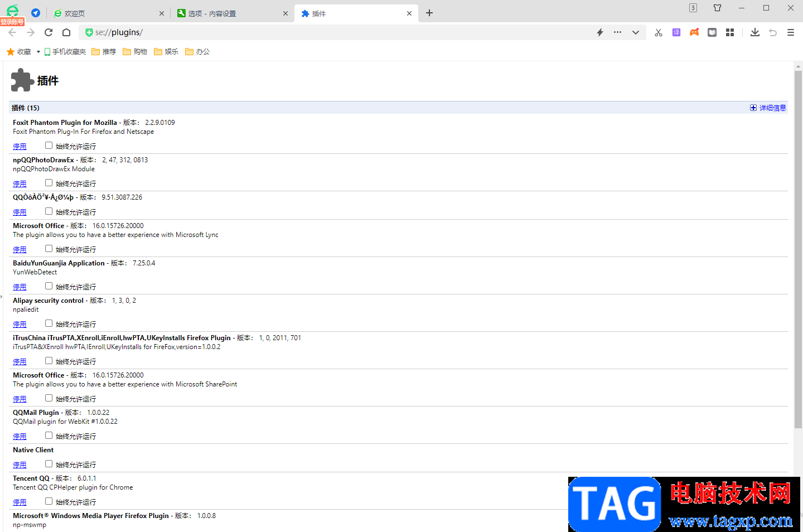803x532 pixels.
Task: Open 手机收藏夹 bookmark
Action: point(65,52)
